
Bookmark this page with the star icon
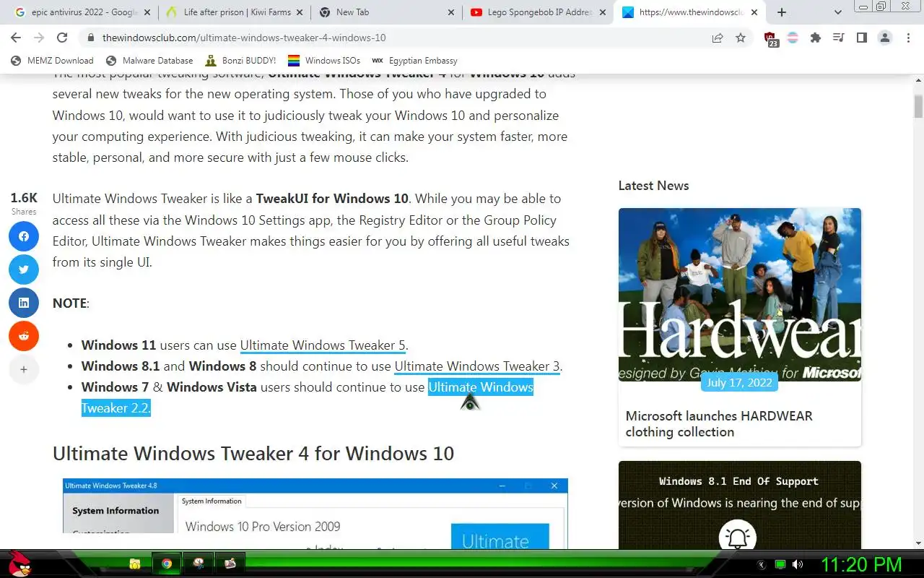tap(741, 38)
